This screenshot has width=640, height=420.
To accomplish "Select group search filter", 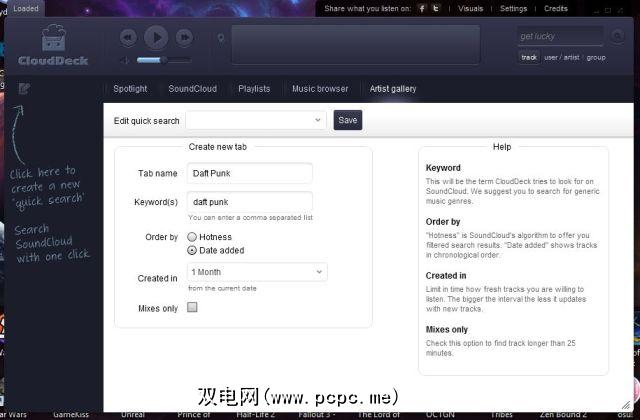I will point(596,58).
